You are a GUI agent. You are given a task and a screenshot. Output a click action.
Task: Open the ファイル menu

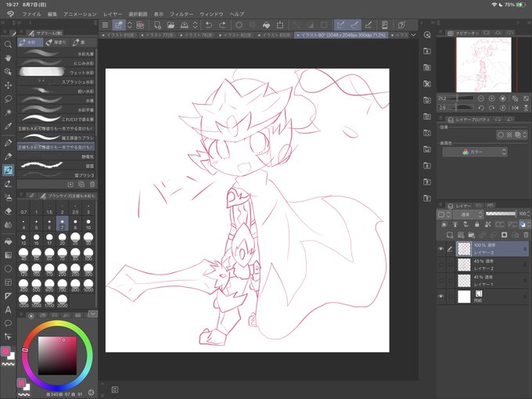(x=31, y=14)
